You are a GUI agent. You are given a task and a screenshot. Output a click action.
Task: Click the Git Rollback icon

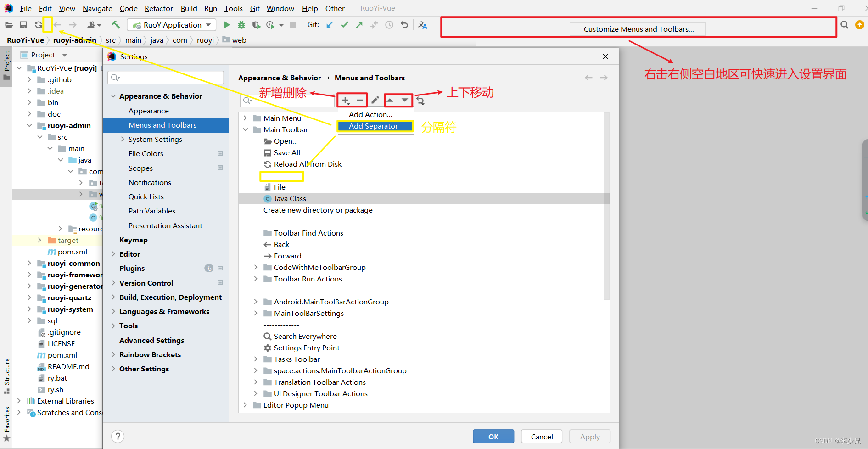point(404,25)
